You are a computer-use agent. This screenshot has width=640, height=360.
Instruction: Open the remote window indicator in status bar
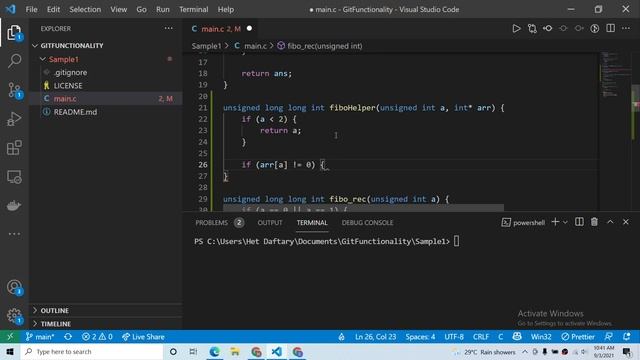tap(10, 337)
